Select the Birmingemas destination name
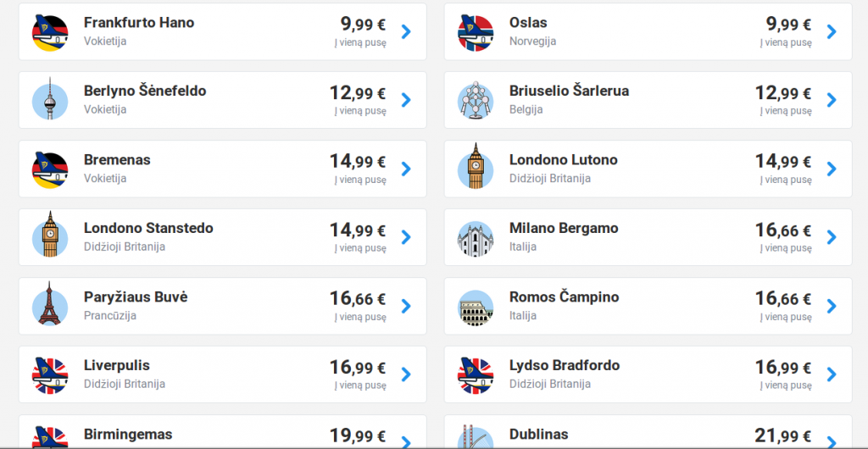The height and width of the screenshot is (449, 868). (x=128, y=434)
